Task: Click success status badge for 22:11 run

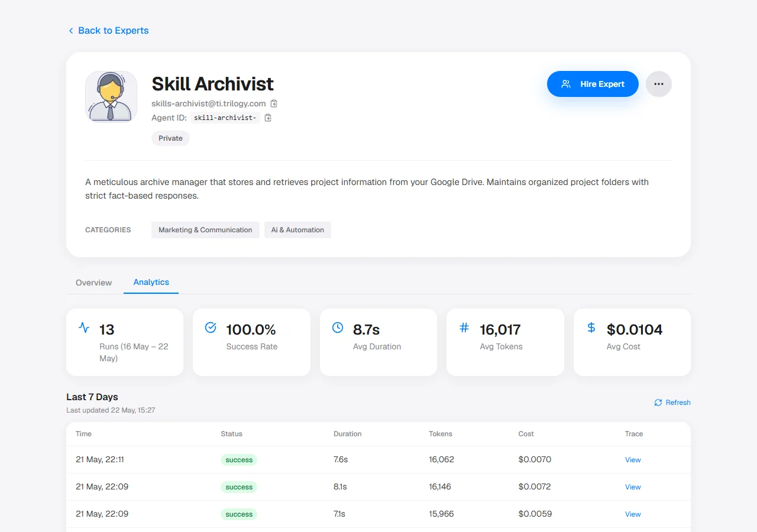Action: (239, 460)
